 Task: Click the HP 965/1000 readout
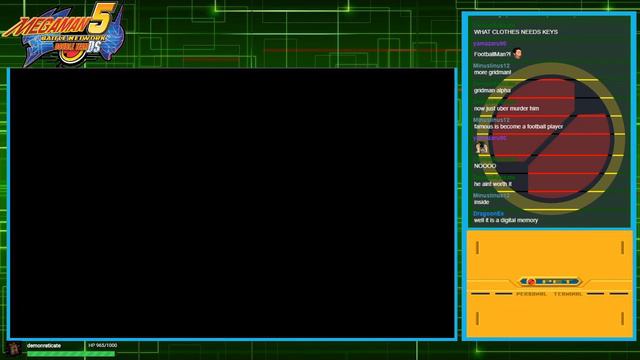click(x=102, y=345)
